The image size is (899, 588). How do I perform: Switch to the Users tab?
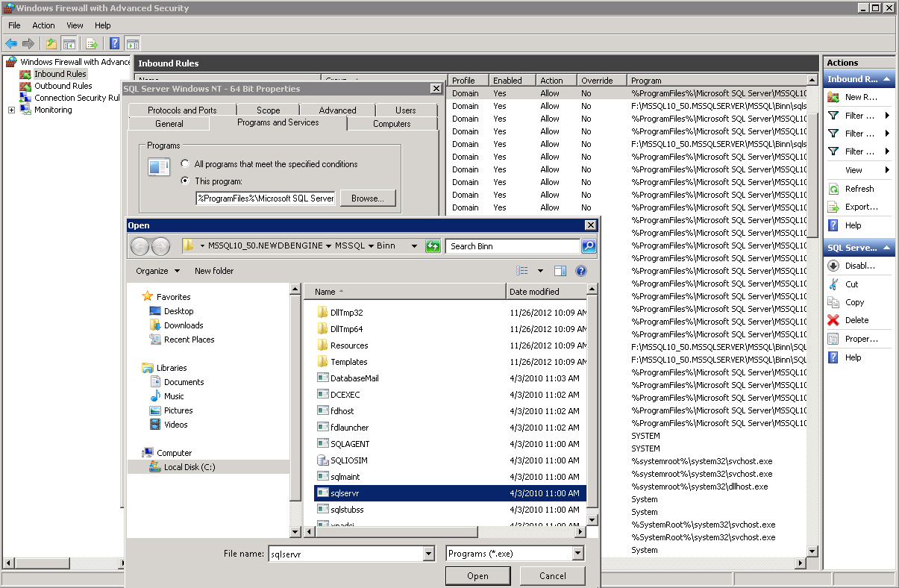pyautogui.click(x=406, y=110)
